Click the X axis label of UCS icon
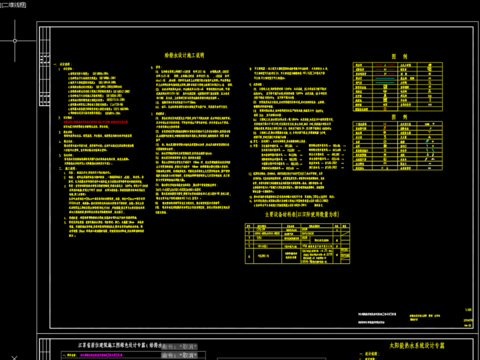The width and height of the screenshot is (480, 360). (14, 358)
